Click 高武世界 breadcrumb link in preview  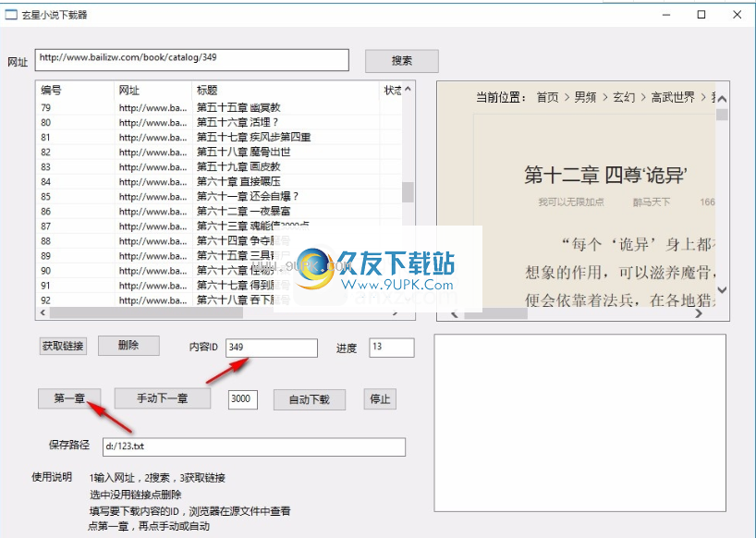673,97
